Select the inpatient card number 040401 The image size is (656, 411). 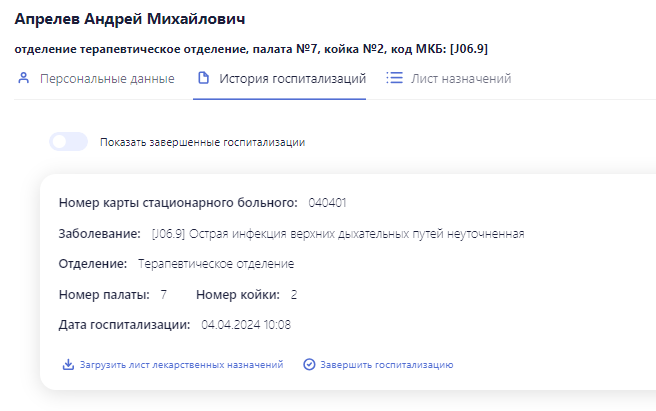click(327, 203)
